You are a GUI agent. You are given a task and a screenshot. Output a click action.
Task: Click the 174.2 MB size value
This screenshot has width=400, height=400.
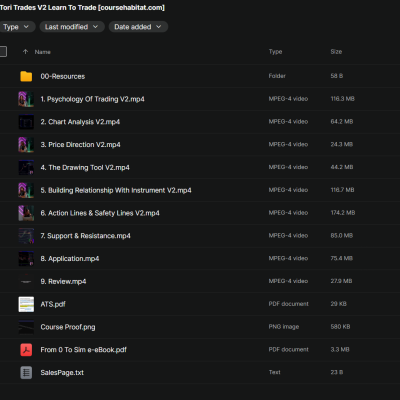tap(343, 213)
